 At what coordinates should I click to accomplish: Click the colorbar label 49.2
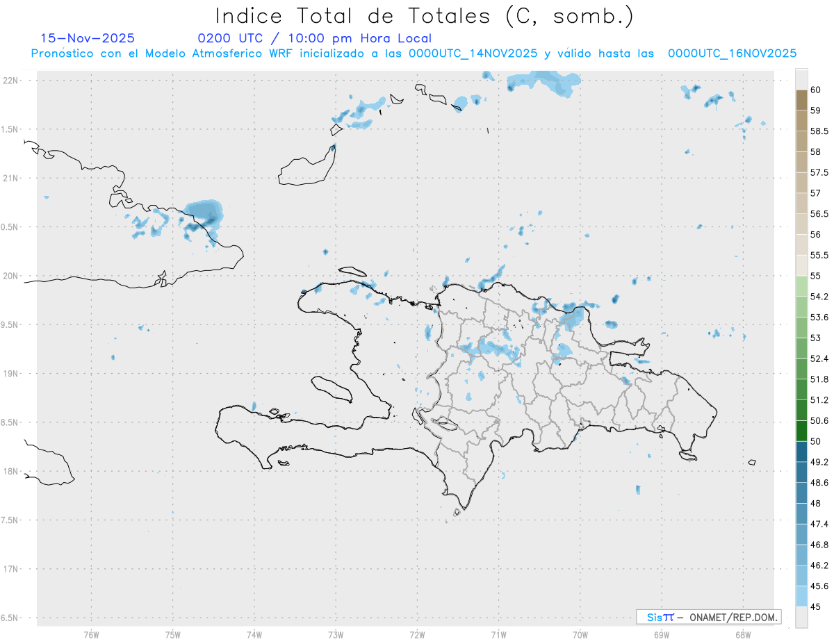pyautogui.click(x=819, y=462)
